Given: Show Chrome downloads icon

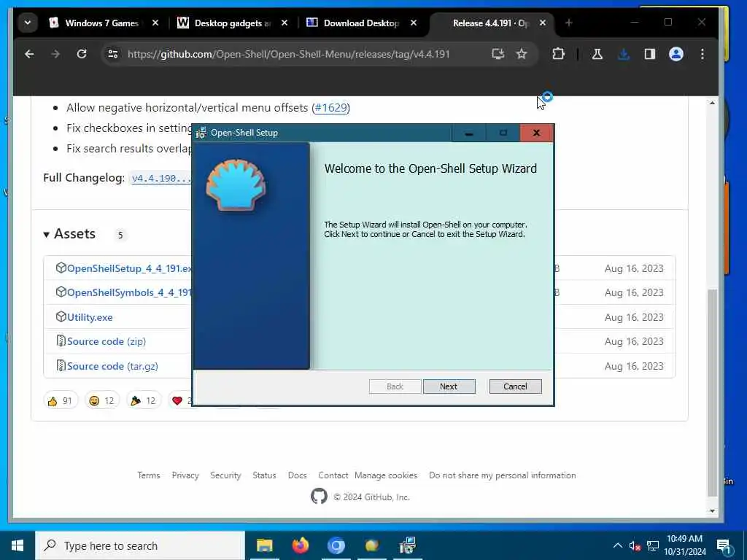Looking at the screenshot, I should point(623,54).
